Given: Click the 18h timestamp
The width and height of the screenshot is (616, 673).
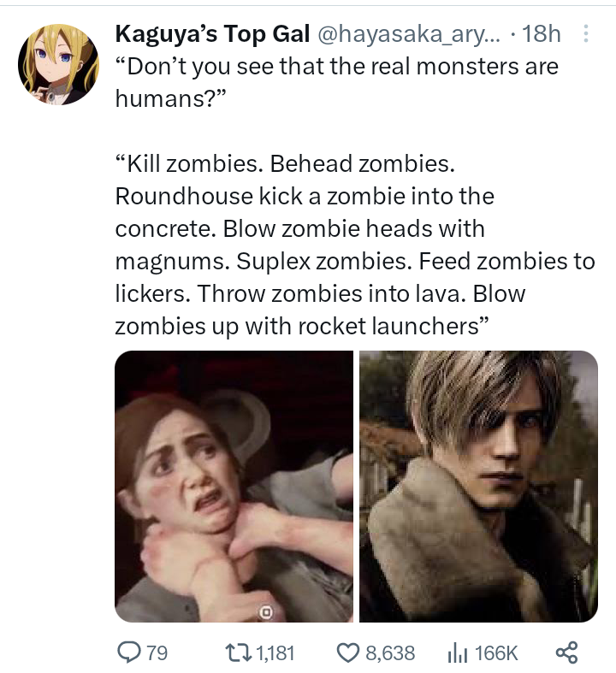Looking at the screenshot, I should coord(541,34).
